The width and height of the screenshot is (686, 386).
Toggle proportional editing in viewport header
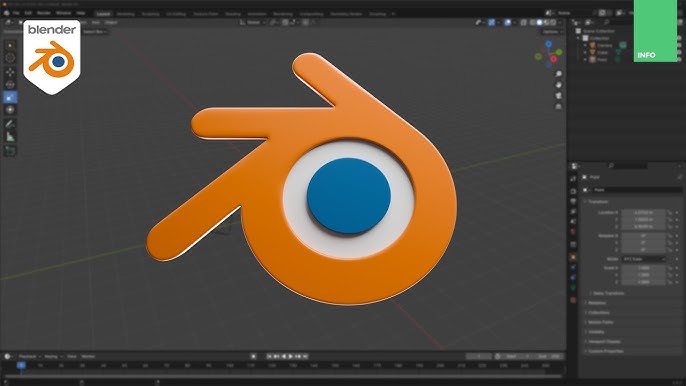click(x=305, y=22)
